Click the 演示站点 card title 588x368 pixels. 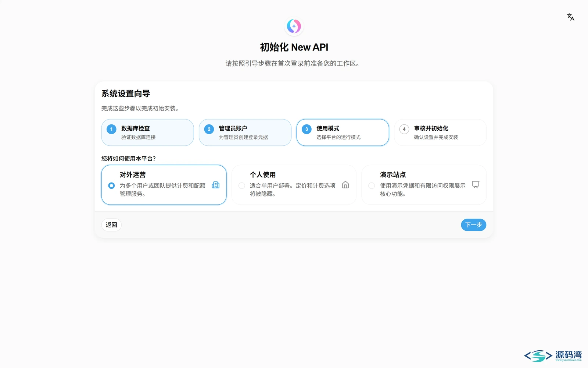point(393,175)
